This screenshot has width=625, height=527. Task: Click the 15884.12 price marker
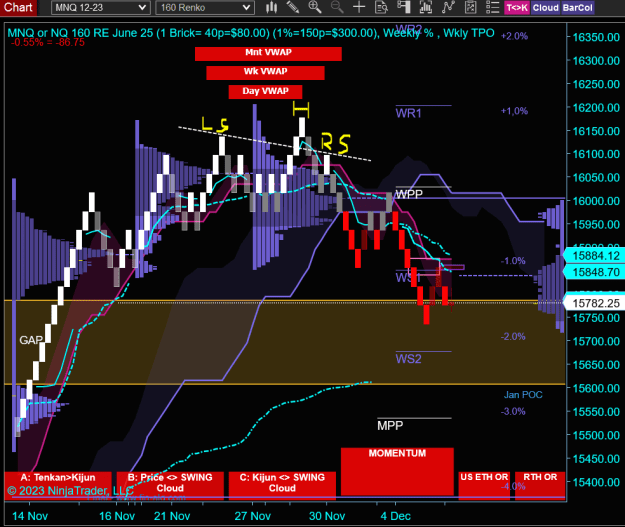pyautogui.click(x=594, y=256)
